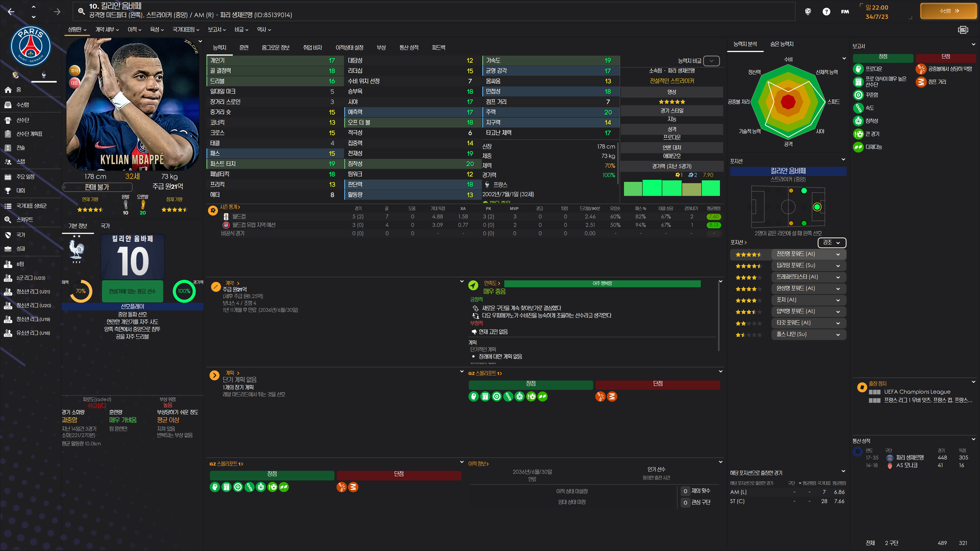
Task: Open the 이적 dropdown menu
Action: (x=134, y=29)
